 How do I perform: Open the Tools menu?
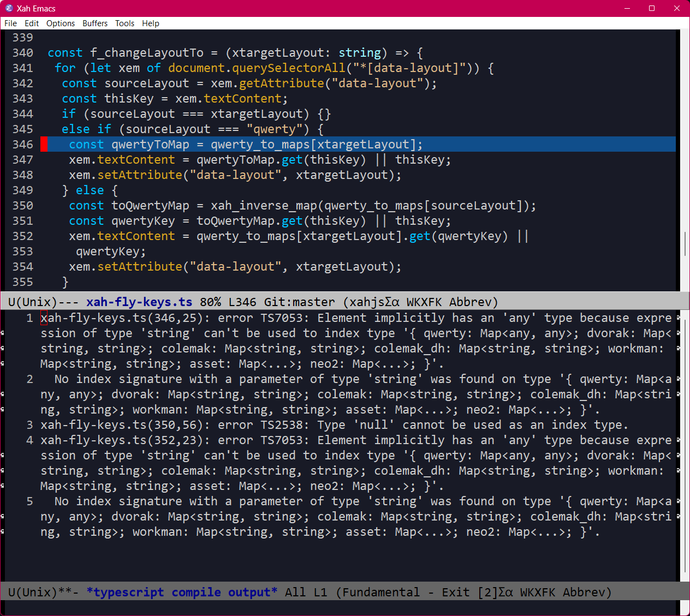pyautogui.click(x=124, y=23)
